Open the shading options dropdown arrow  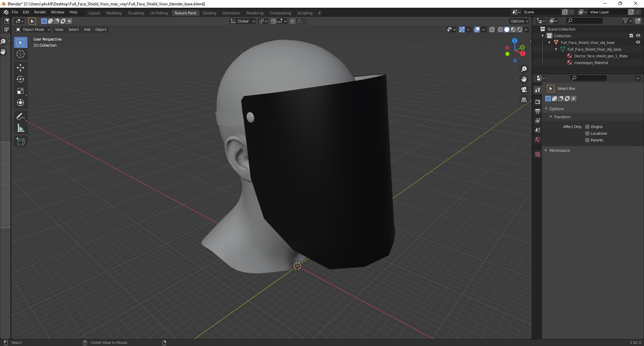point(526,30)
